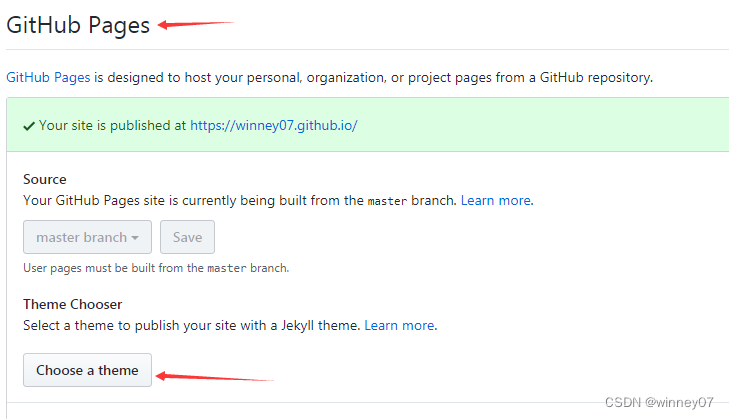Image resolution: width=729 pixels, height=419 pixels.
Task: Open the master branch source dropdown
Action: (87, 237)
